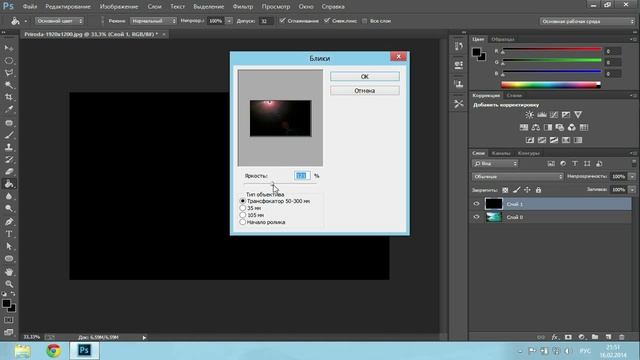The width and height of the screenshot is (640, 360).
Task: Add Color Balance scales adjustment icon
Action: (x=536, y=127)
